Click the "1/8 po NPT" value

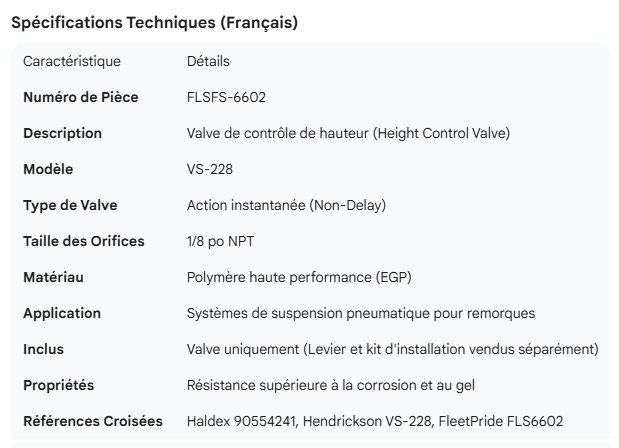[x=220, y=241]
